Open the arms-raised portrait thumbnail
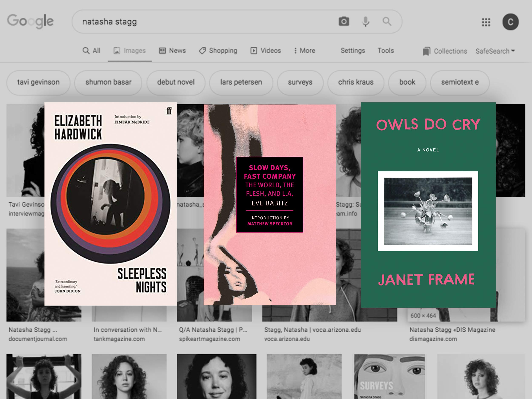The image size is (532, 399). pyautogui.click(x=44, y=376)
